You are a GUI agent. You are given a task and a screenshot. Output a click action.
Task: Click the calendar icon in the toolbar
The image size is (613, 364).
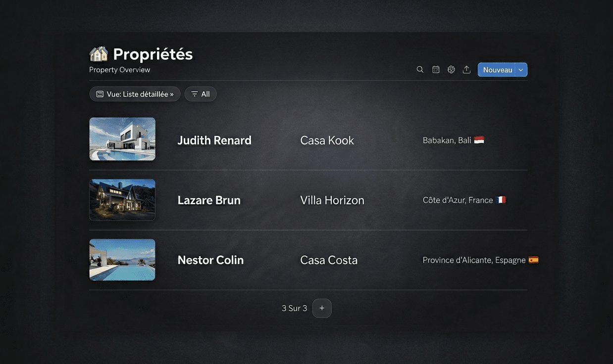[x=436, y=70]
